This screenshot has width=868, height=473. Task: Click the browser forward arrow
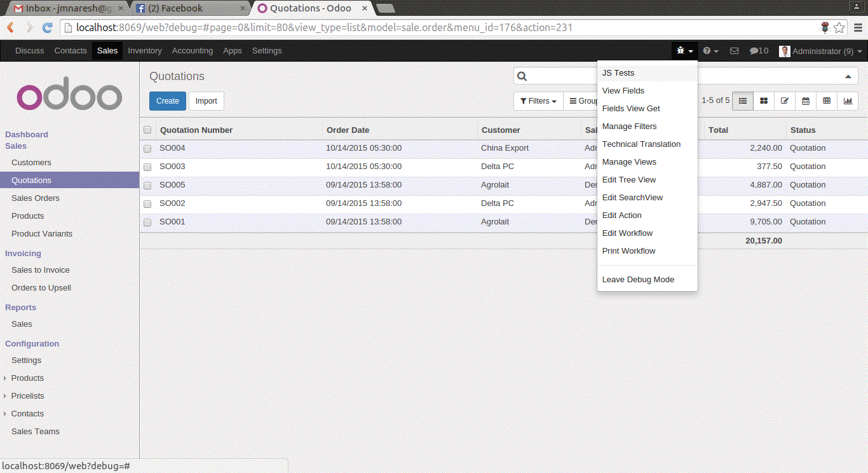29,27
